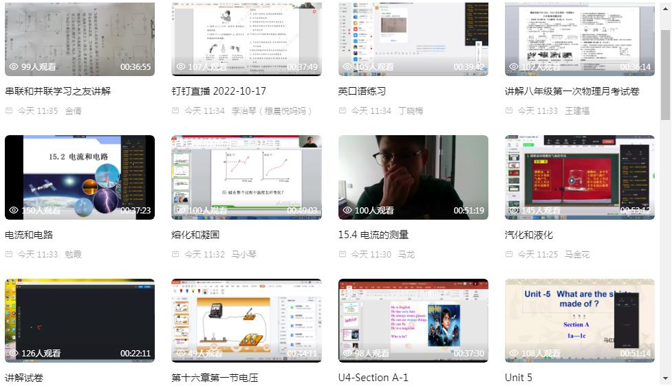Click eye icon on 讲解试卷 thumbnail
The height and width of the screenshot is (387, 672).
tap(14, 354)
